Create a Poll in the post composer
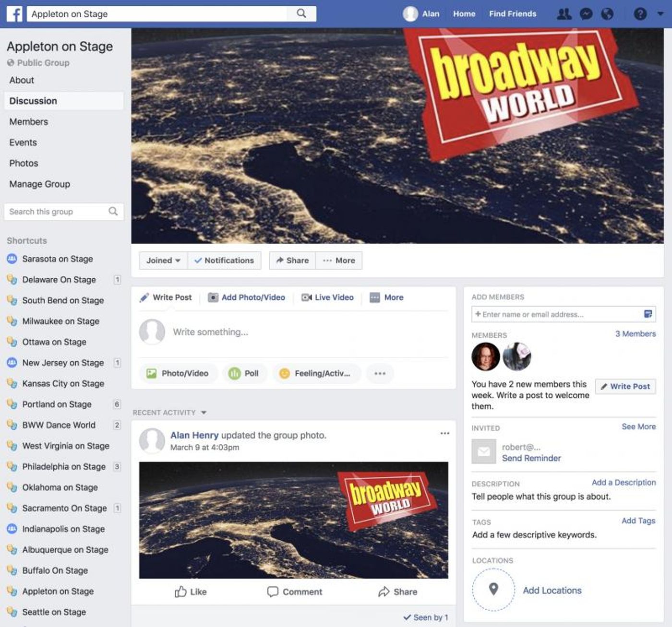 click(x=245, y=373)
